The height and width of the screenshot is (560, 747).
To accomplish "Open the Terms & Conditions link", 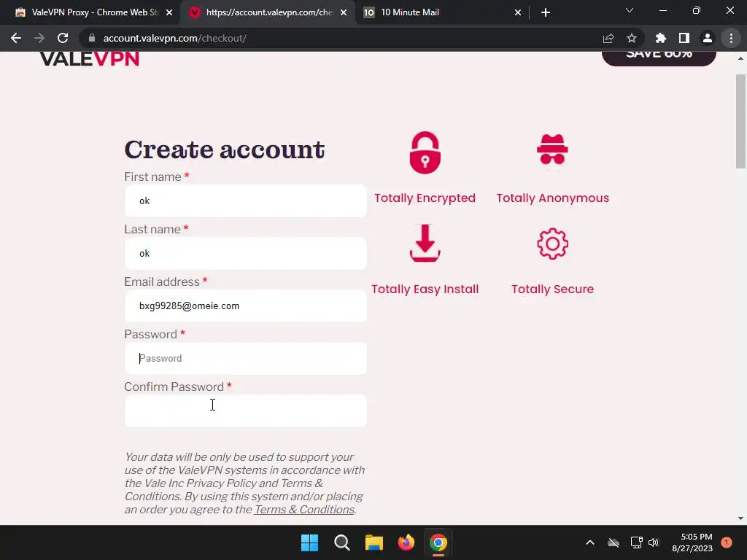I will 304,509.
